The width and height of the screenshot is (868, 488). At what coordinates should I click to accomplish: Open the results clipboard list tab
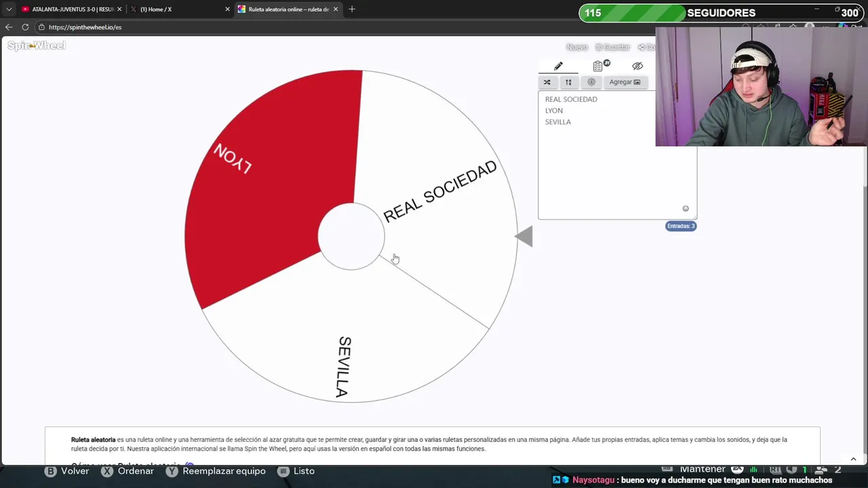click(x=601, y=66)
